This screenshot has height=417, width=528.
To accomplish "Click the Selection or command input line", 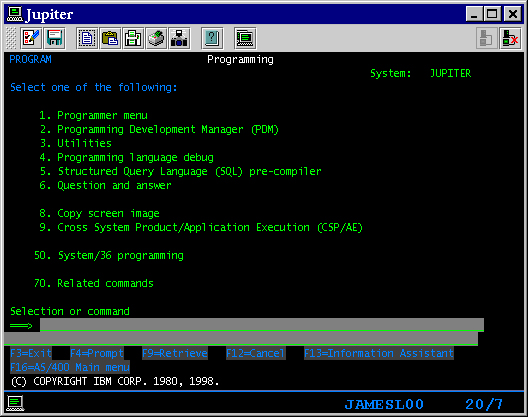I will click(262, 325).
